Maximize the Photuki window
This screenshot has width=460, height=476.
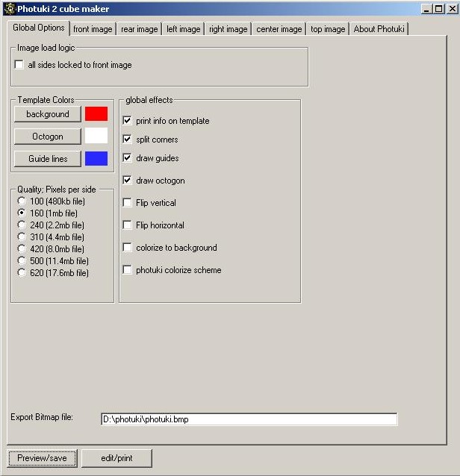click(439, 9)
